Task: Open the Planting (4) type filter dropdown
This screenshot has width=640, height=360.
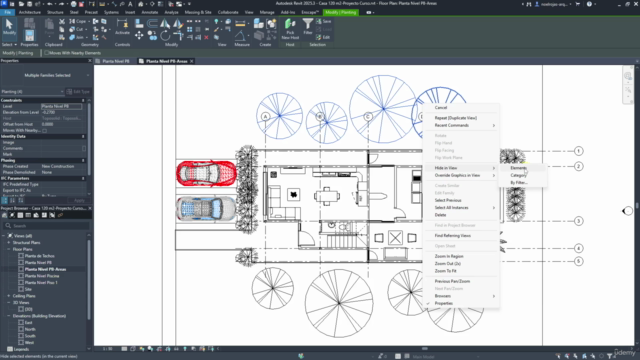Action: pyautogui.click(x=32, y=91)
